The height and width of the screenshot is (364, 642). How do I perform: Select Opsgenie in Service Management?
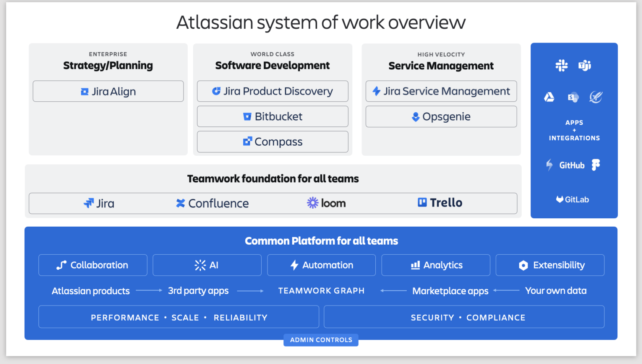point(441,116)
